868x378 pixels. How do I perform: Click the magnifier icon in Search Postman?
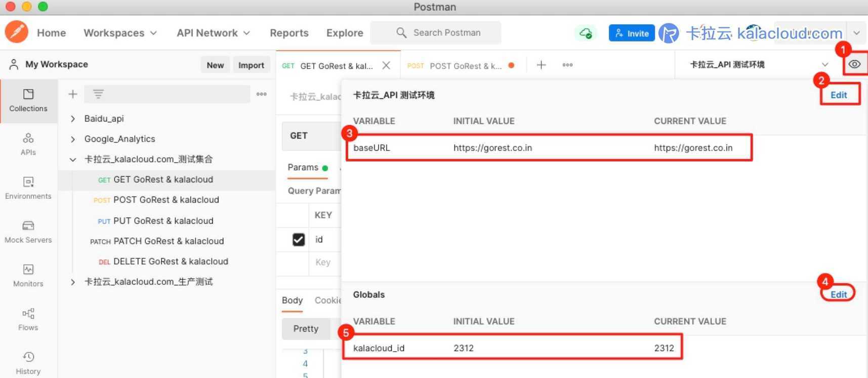tap(401, 32)
